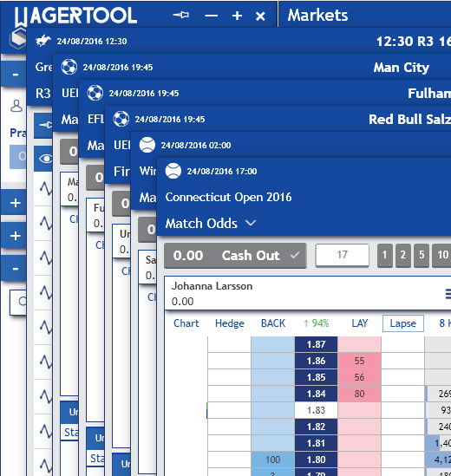Select the Hedge option in ladder header

point(230,323)
